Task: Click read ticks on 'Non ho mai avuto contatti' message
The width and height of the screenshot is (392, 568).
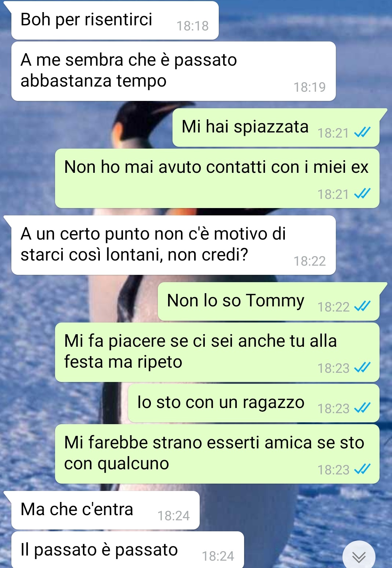Action: (x=362, y=193)
